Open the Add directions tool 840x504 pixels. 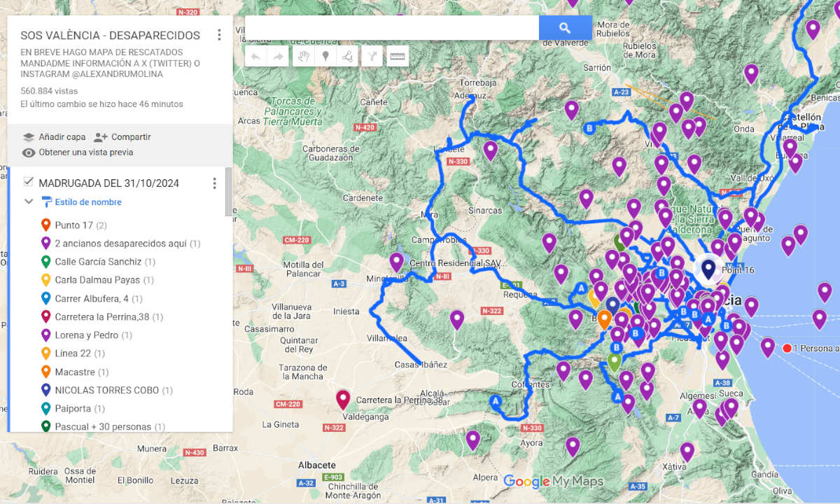[x=372, y=56]
